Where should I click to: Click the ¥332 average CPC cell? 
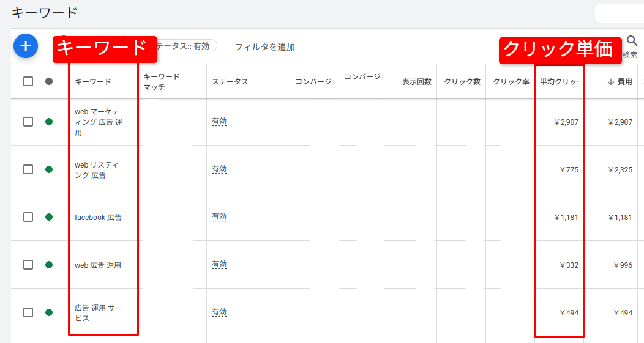(x=569, y=265)
